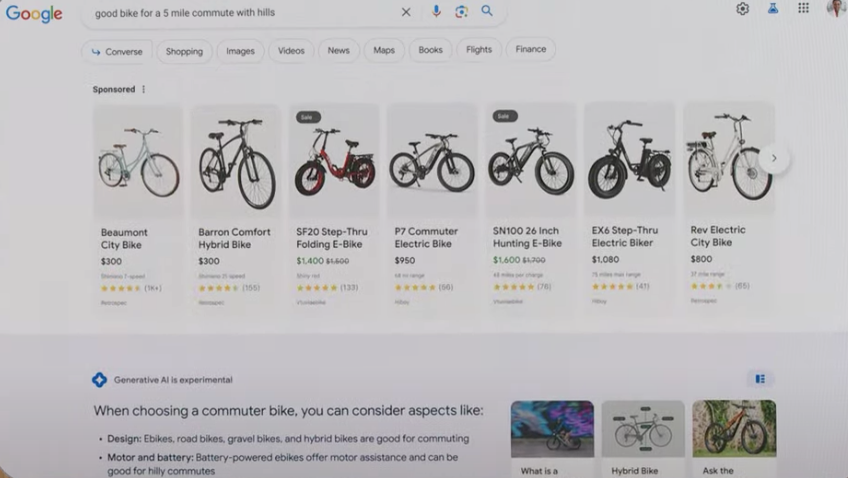Screen dimensions: 848x478
Task: Select the Finance filter chip
Action: (531, 49)
